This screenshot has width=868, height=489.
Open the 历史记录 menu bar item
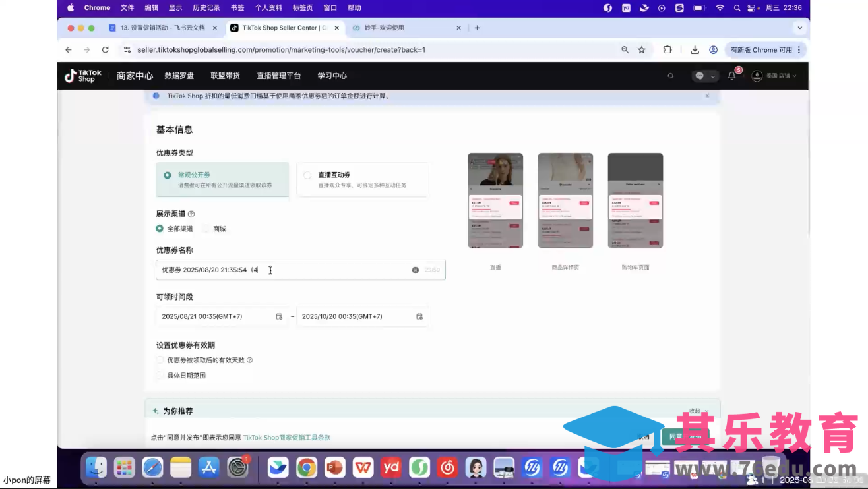tap(206, 7)
